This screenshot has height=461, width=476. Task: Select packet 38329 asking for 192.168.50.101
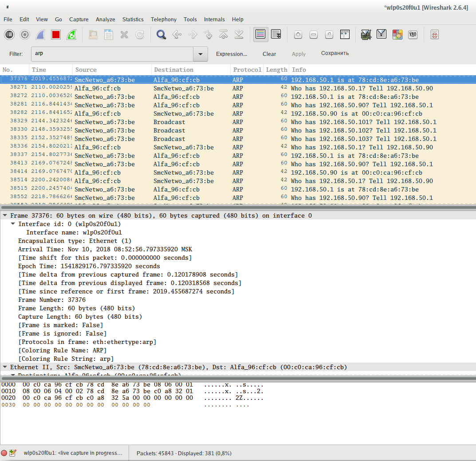point(238,122)
